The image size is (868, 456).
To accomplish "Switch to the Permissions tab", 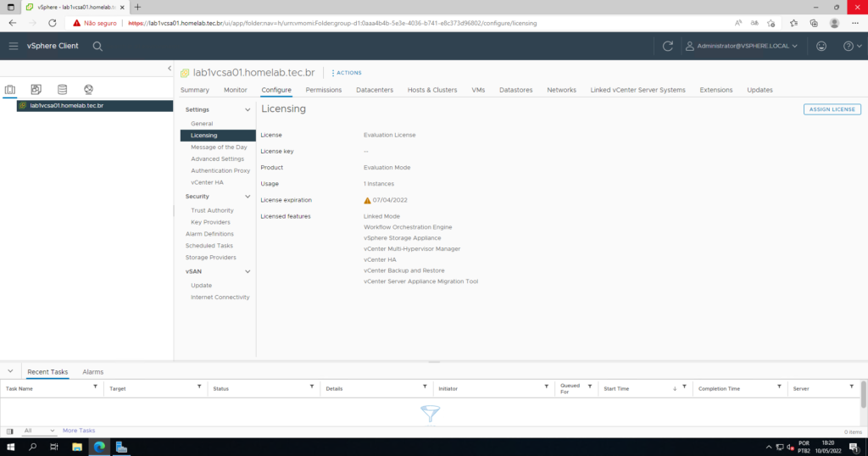I will (323, 90).
